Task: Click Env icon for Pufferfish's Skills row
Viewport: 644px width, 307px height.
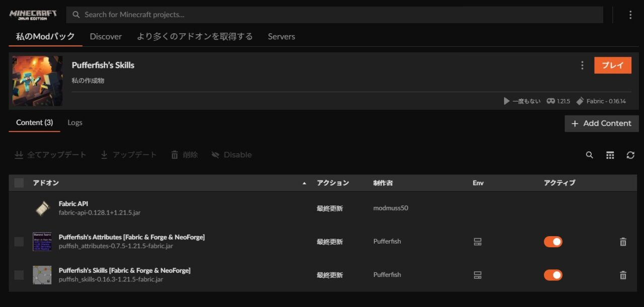Action: click(478, 275)
